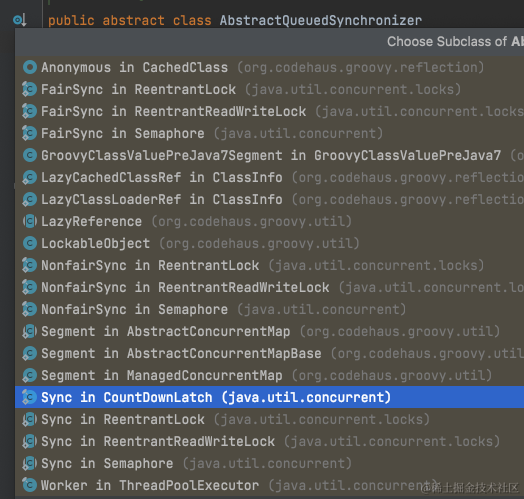The image size is (524, 499).
Task: Click the icon of Segment in AbstractConcurrentMap
Action: point(30,332)
